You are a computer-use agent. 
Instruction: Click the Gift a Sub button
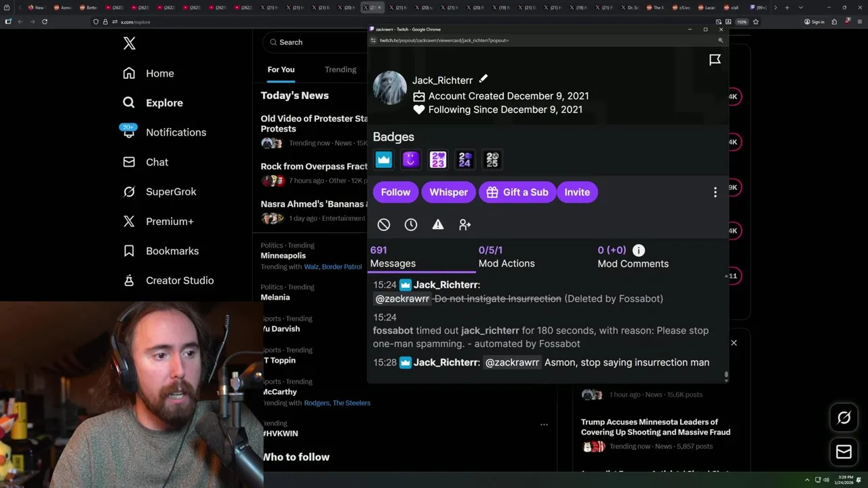(518, 192)
